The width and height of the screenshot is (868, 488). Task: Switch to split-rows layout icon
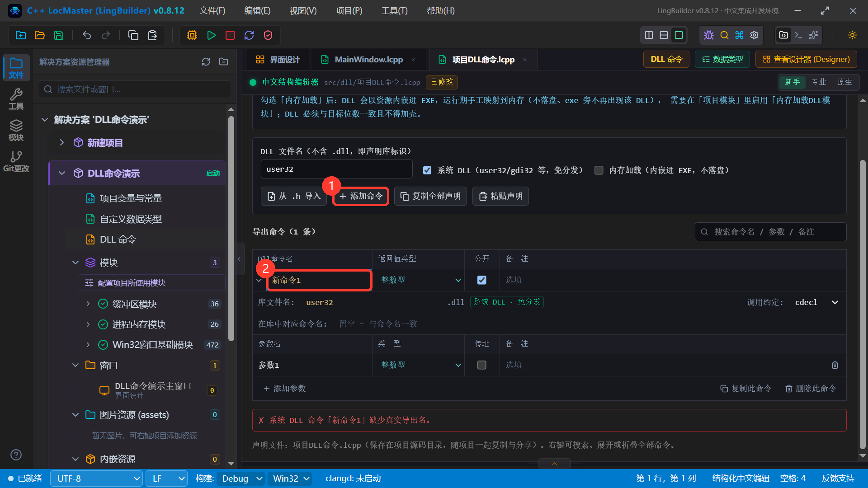click(x=664, y=35)
